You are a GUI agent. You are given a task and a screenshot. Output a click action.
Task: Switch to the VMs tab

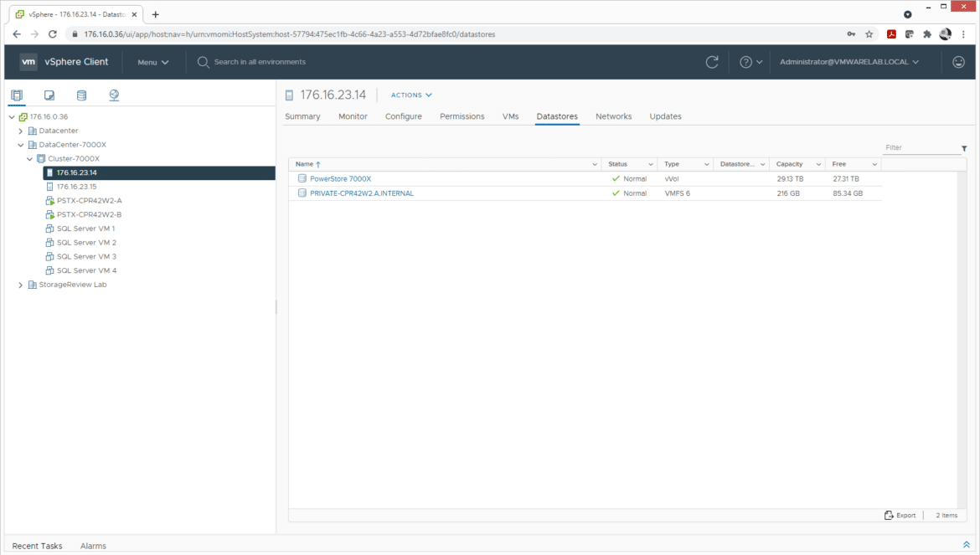[x=511, y=116]
